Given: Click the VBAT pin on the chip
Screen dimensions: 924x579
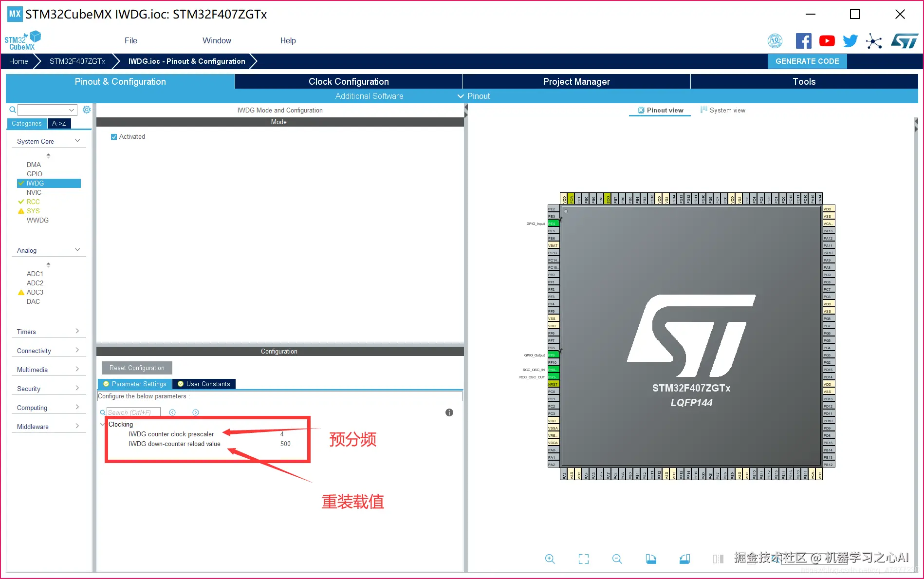Looking at the screenshot, I should 554,245.
